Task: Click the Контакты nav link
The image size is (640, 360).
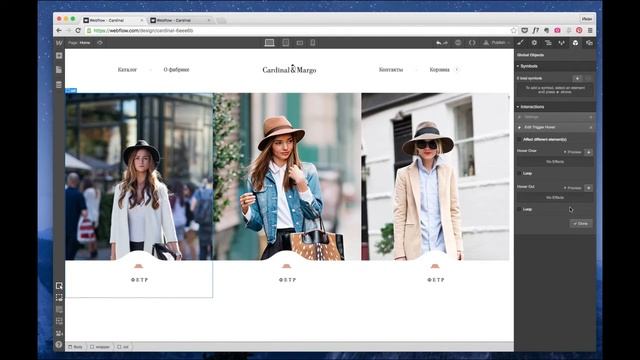Action: pyautogui.click(x=391, y=70)
